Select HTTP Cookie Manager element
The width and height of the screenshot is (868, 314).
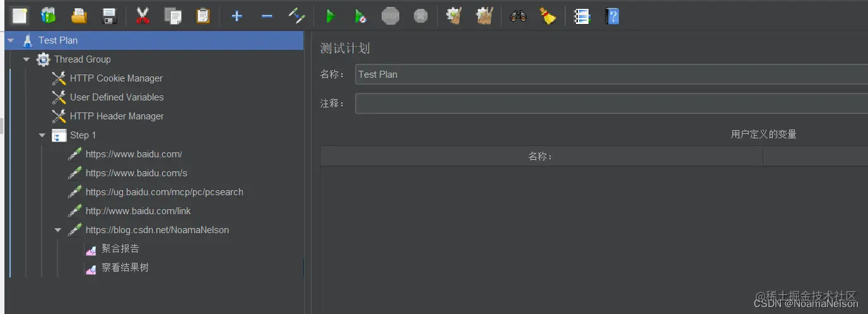(x=116, y=78)
